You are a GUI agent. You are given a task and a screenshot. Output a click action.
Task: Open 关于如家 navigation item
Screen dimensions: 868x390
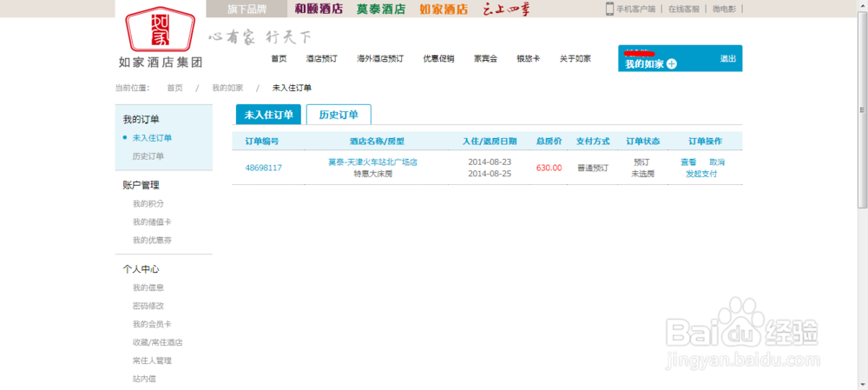[x=575, y=58]
